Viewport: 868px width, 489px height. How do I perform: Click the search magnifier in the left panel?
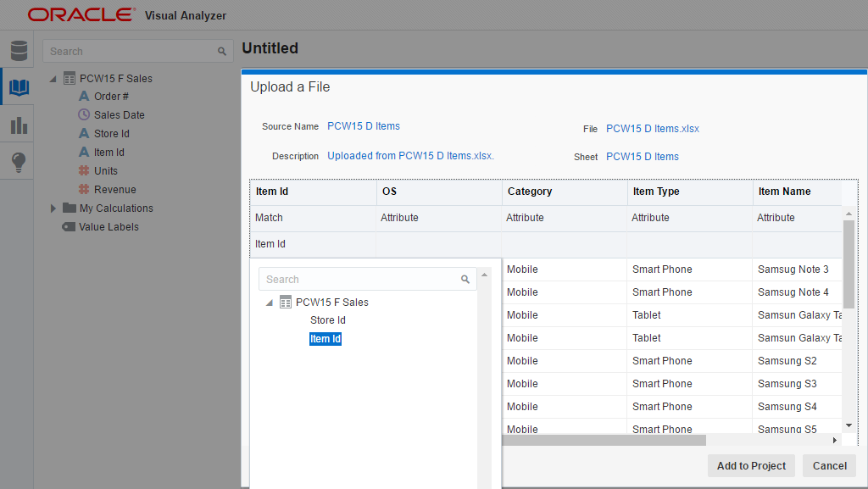point(222,52)
